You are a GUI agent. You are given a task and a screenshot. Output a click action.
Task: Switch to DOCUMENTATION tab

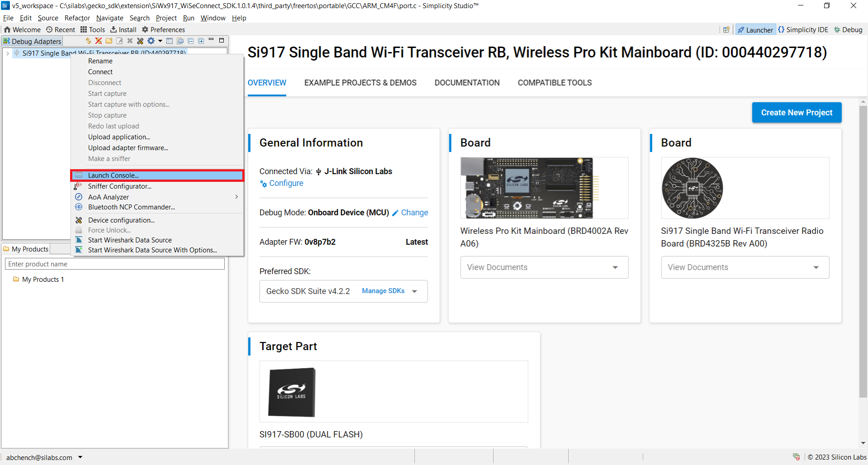pos(467,83)
